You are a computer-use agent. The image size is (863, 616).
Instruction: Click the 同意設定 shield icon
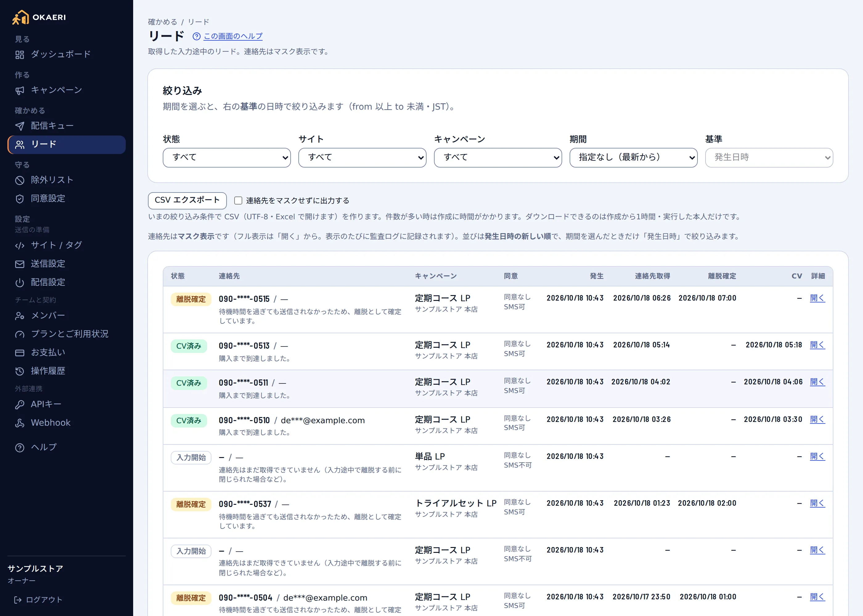tap(20, 199)
